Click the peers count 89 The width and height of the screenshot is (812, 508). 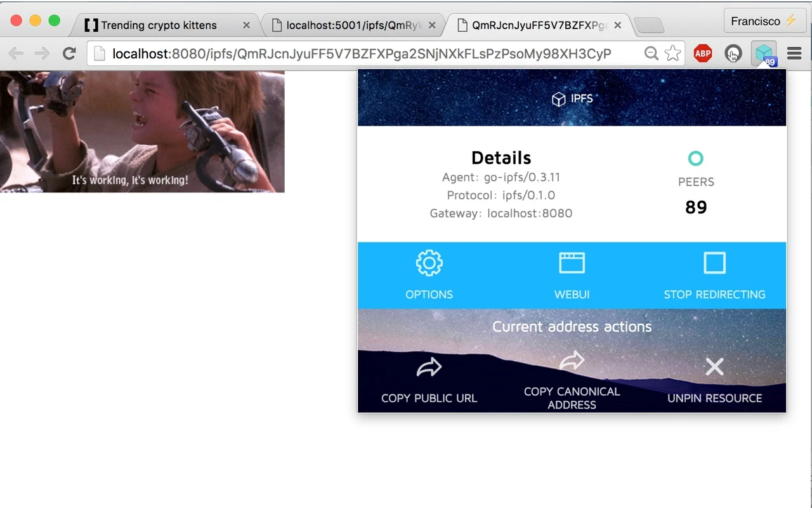tap(696, 207)
